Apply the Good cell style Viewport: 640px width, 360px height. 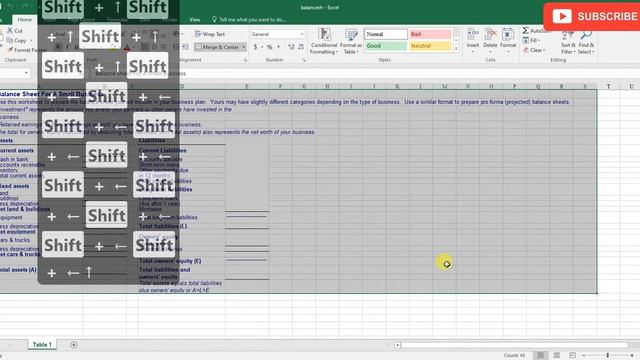click(385, 46)
